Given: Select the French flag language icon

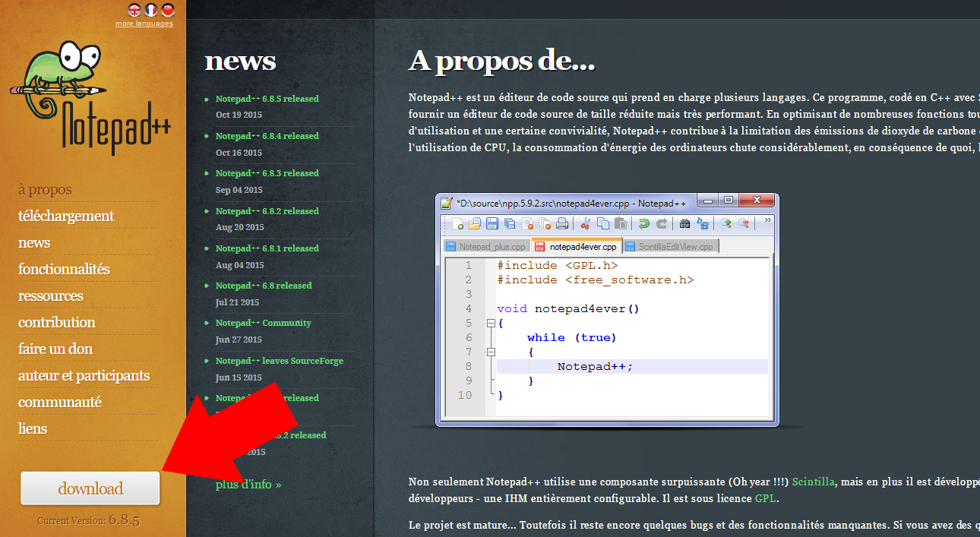Looking at the screenshot, I should [x=151, y=10].
